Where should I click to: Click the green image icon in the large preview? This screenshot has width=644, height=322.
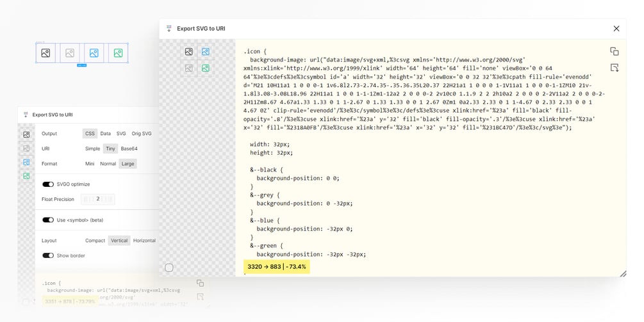tap(206, 68)
